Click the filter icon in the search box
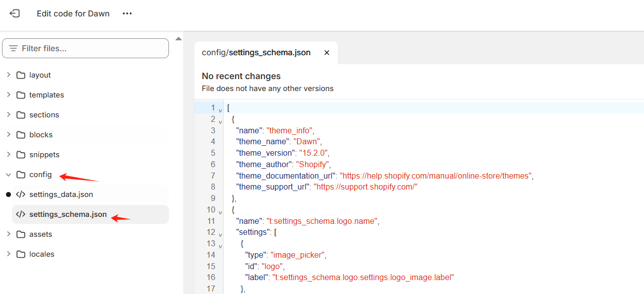The image size is (644, 294). coord(13,48)
